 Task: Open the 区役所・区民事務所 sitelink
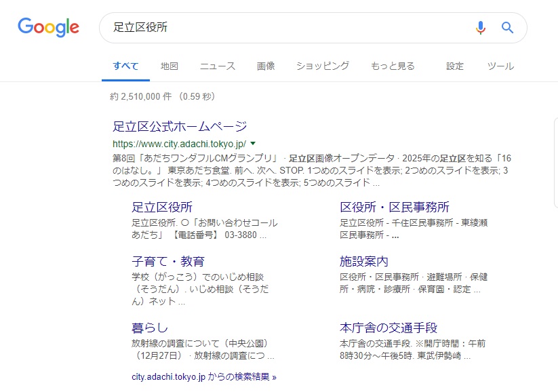(x=395, y=208)
